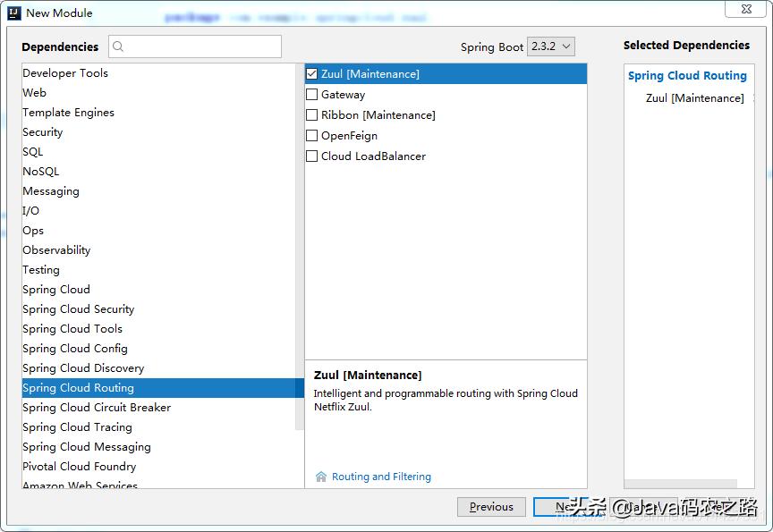Click the search magnifier icon in Dependencies field
Screen dimensions: 773x532
pos(118,46)
